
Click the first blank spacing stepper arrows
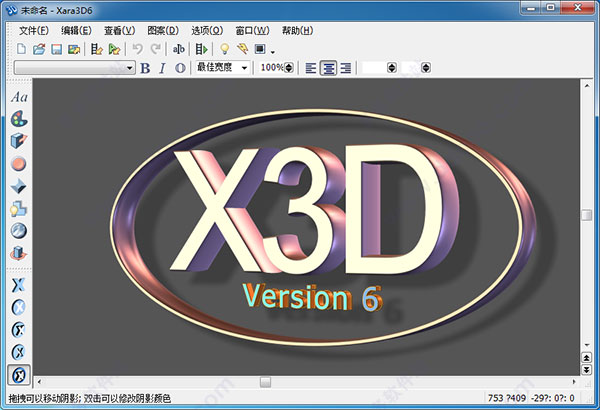point(392,68)
